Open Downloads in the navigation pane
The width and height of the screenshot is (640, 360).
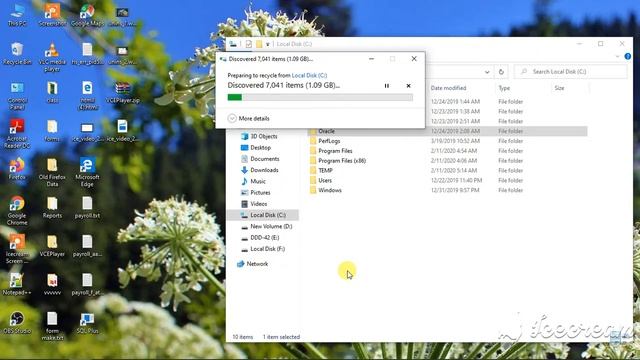tap(264, 170)
